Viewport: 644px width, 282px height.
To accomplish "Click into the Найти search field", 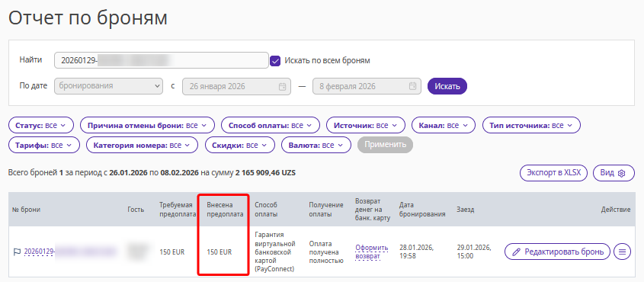I will coord(162,60).
